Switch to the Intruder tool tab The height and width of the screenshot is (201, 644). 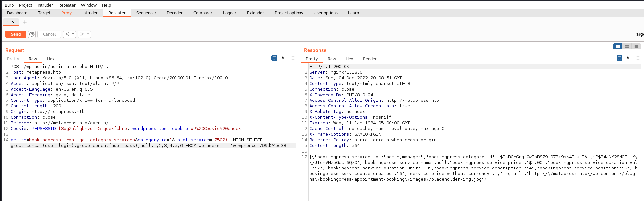coord(90,13)
